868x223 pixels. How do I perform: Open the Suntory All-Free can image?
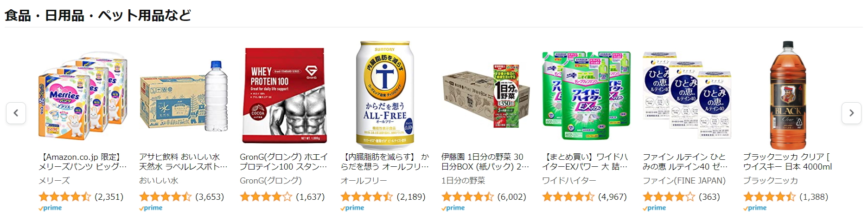(385, 96)
